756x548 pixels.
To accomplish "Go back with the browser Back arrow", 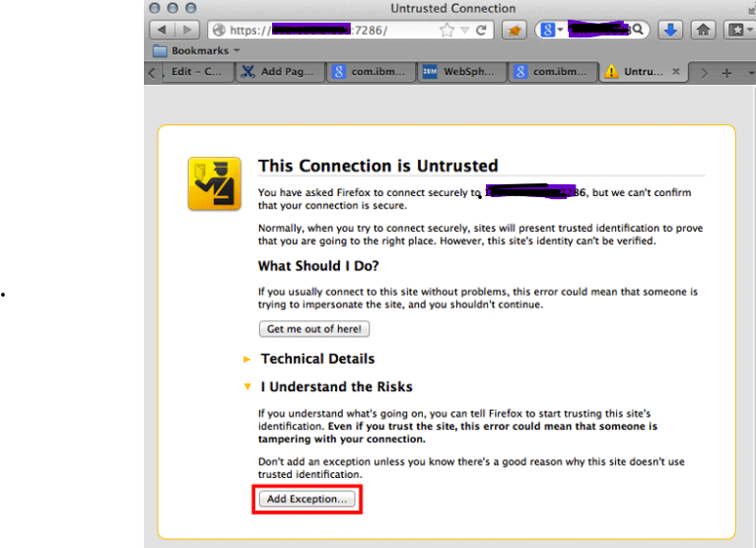I will [x=162, y=30].
